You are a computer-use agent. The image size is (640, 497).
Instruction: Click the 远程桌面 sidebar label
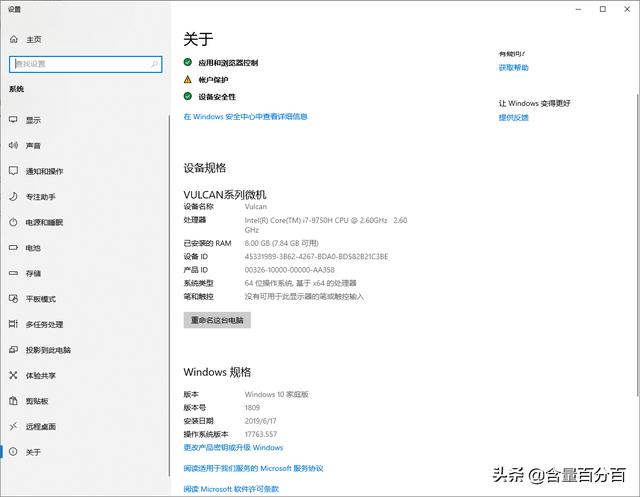40,427
